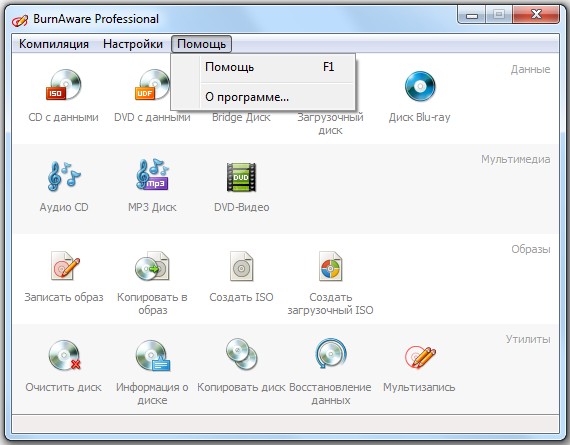Click the Утилиты section heading
The height and width of the screenshot is (445, 570).
[528, 339]
